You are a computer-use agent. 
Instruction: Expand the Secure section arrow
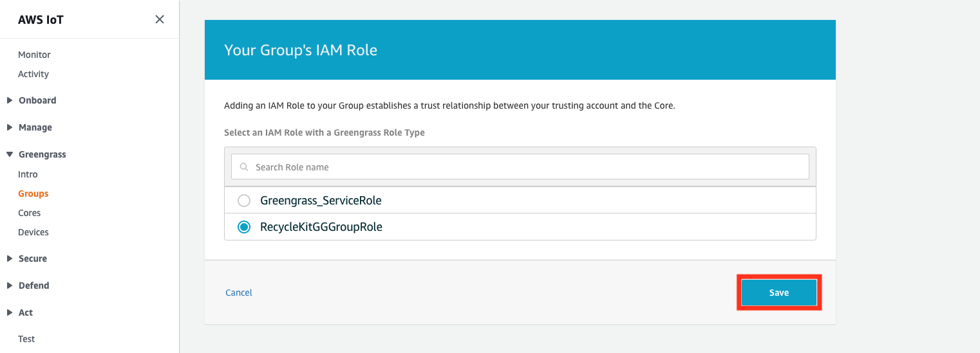coord(10,258)
